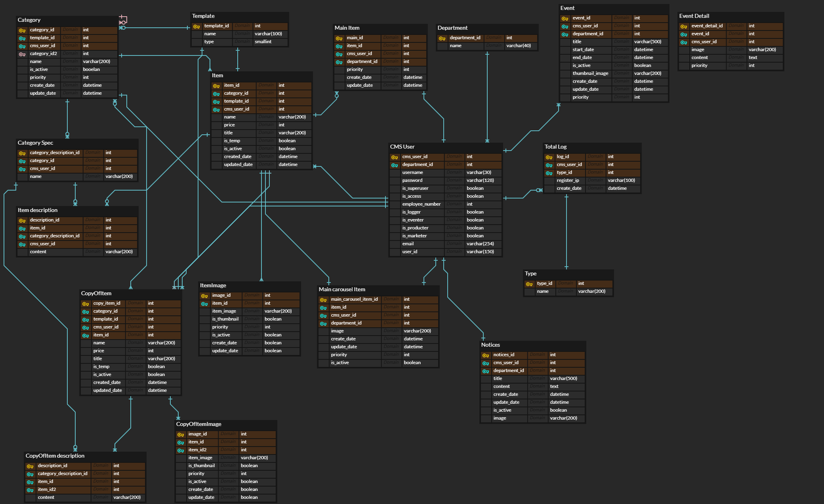Click the yellow key icon for main_carousel_item_id
The image size is (824, 504).
click(323, 300)
